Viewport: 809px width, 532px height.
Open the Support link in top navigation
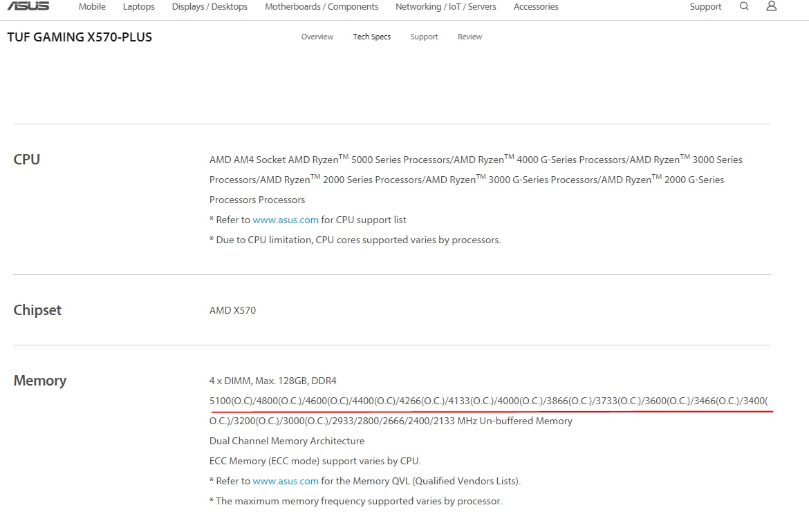pyautogui.click(x=705, y=7)
